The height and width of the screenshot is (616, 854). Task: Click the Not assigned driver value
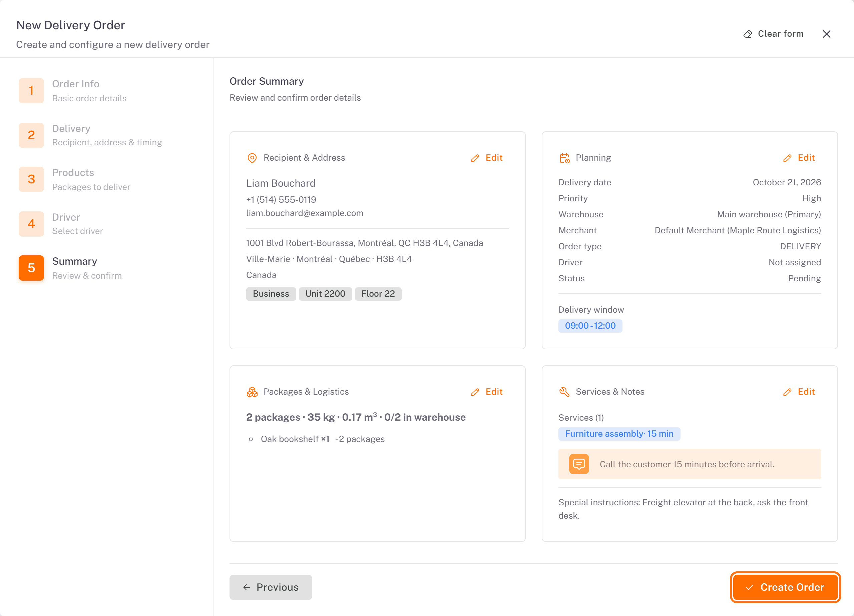coord(795,263)
